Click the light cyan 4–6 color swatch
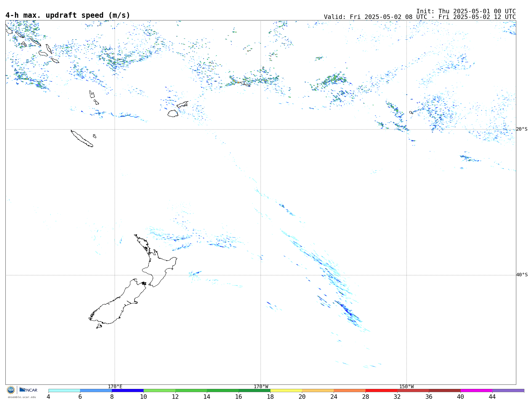The height and width of the screenshot is (400, 532). point(64,391)
